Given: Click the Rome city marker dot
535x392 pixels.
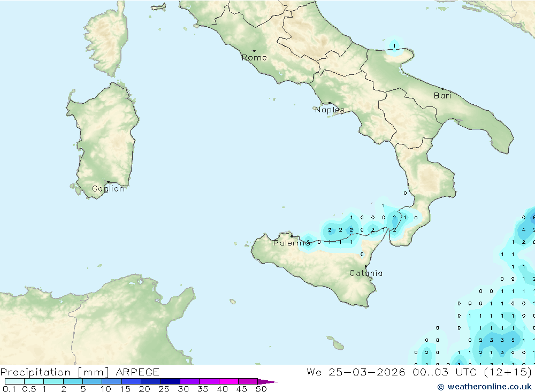Looking at the screenshot, I should pos(254,51).
